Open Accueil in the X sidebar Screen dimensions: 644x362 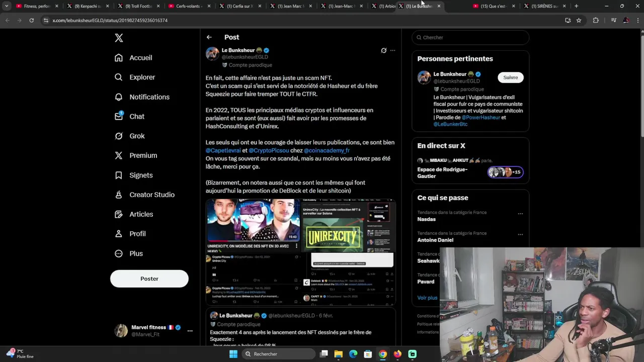click(133, 58)
